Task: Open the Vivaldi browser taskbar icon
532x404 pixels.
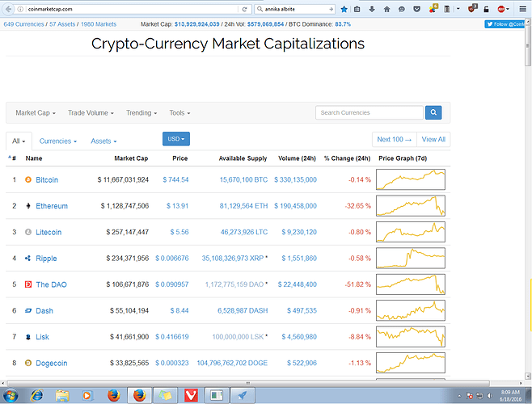Action: (192, 396)
